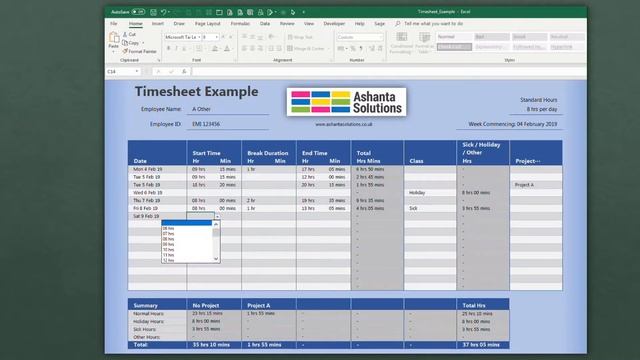Open Format as Table menu

point(424,43)
